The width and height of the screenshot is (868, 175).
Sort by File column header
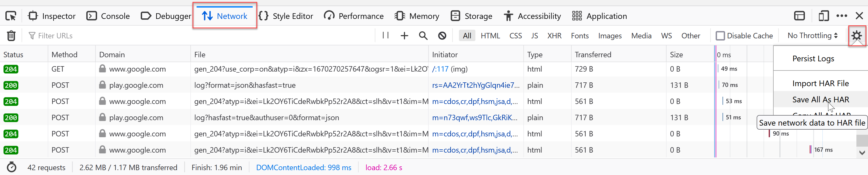(x=309, y=55)
